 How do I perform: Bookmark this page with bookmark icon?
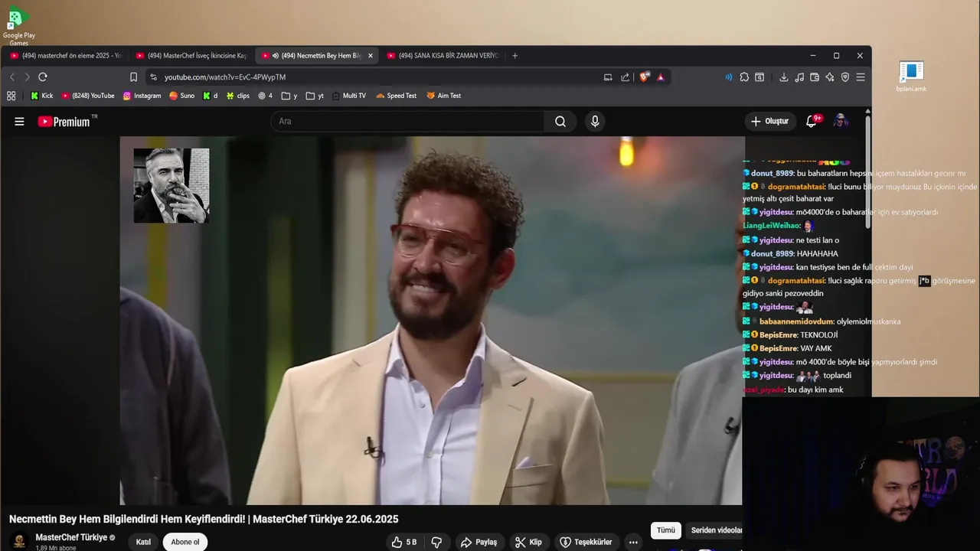point(133,77)
